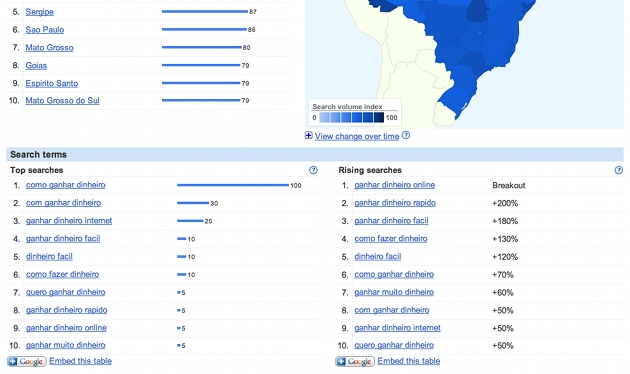
Task: Embed this table under Top searches
Action: pos(80,361)
